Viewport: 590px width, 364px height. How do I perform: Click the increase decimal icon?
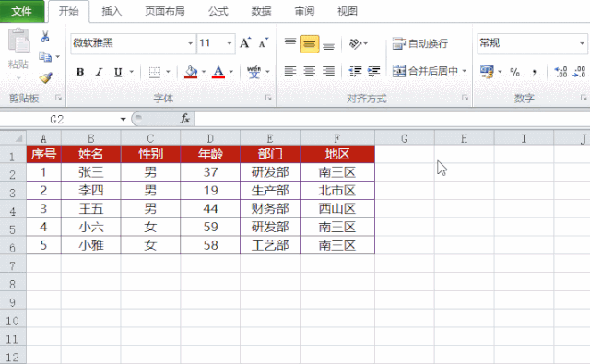(x=560, y=72)
